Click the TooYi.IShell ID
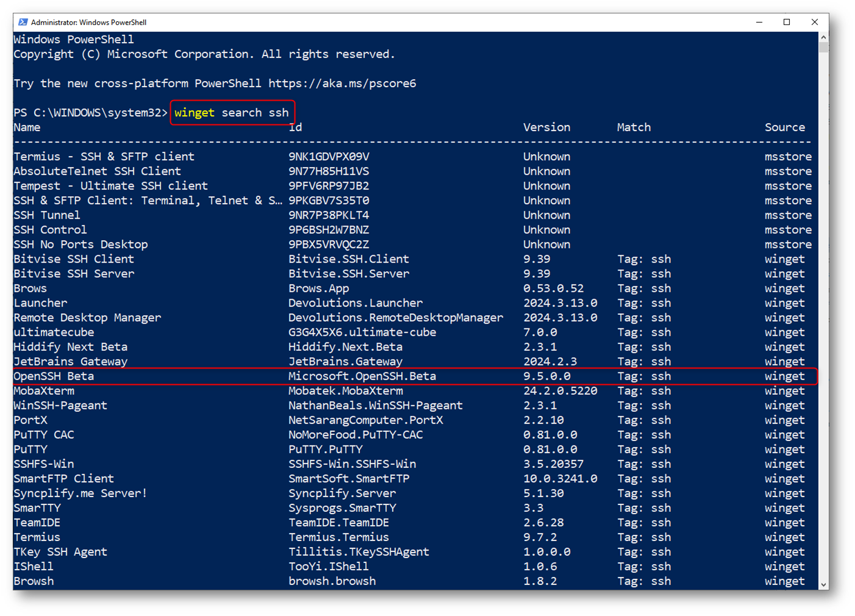The image size is (855, 616). (328, 566)
